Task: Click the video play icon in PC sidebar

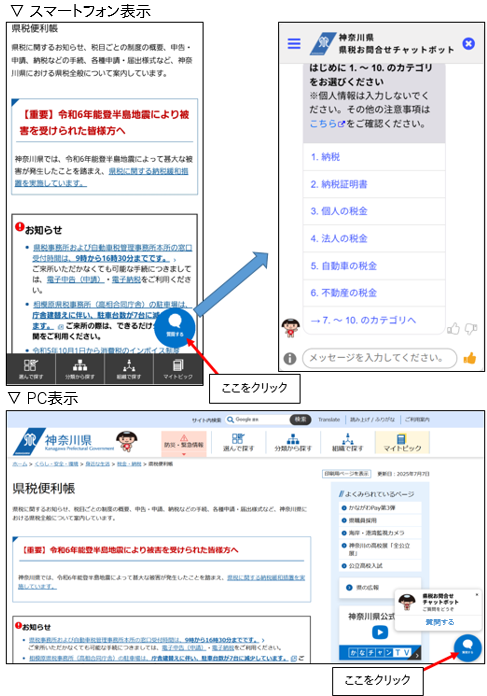Action: click(x=380, y=632)
